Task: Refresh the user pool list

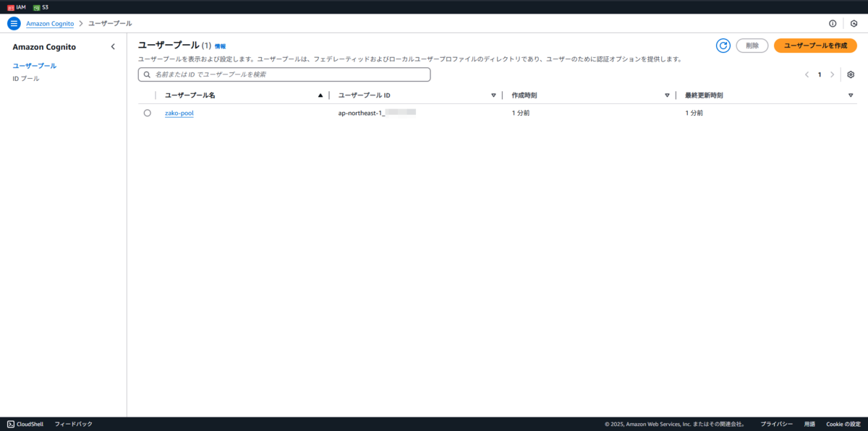Action: 723,45
